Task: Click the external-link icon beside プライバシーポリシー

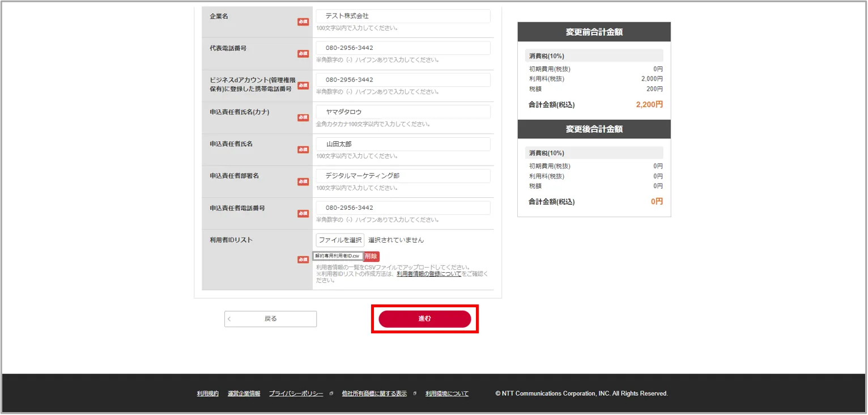Action: (x=331, y=393)
